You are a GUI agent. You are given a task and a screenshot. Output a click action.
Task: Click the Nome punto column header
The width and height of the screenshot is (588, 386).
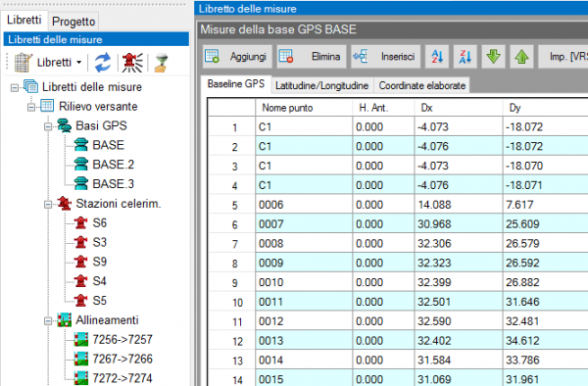(x=304, y=108)
